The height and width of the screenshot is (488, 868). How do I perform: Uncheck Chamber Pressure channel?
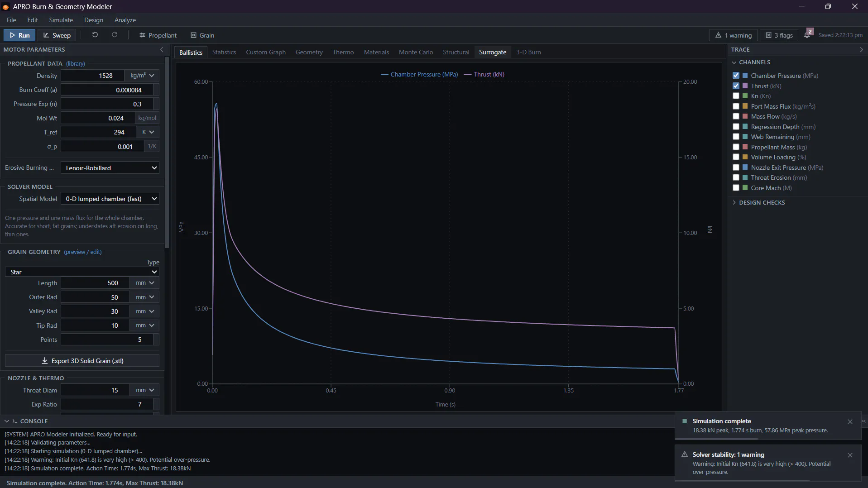tap(736, 76)
